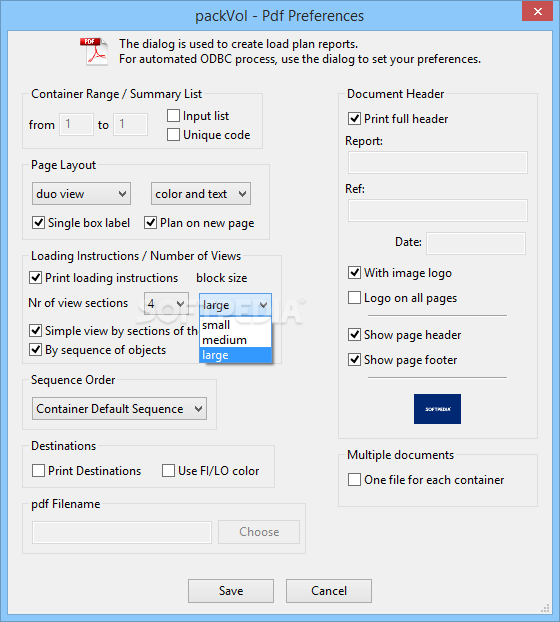The height and width of the screenshot is (622, 560).
Task: Enable Use FI/LO color checkbox
Action: point(168,470)
